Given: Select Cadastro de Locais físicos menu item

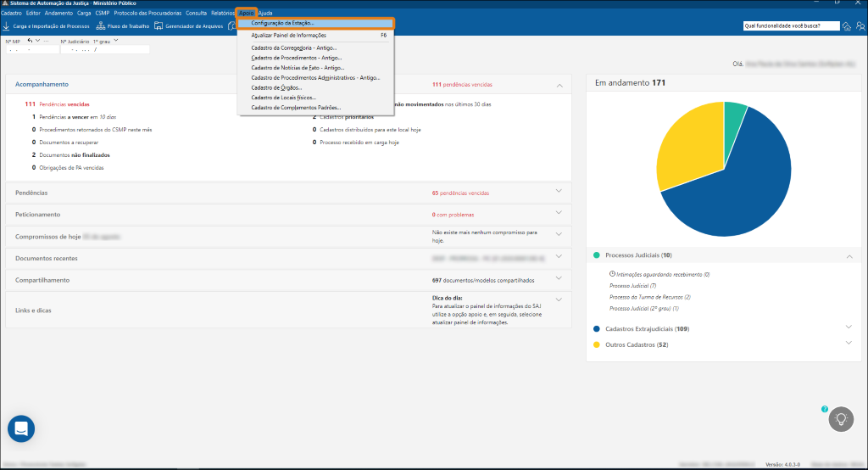Looking at the screenshot, I should (x=315, y=98).
